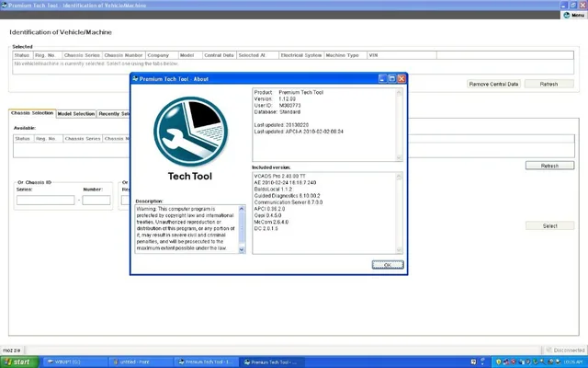The height and width of the screenshot is (368, 588).
Task: Click the Guided Diagnostics 8.10.00.2 entry
Action: pyautogui.click(x=287, y=196)
